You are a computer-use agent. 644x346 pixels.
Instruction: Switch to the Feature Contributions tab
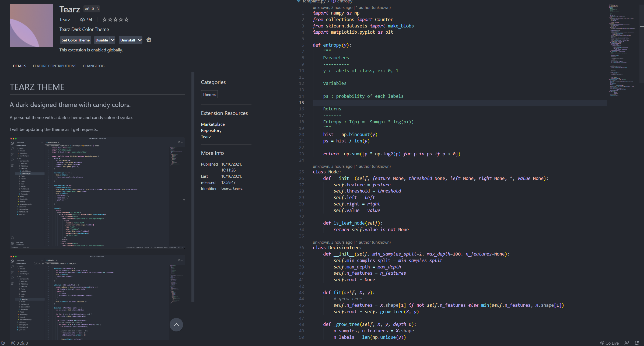pyautogui.click(x=54, y=66)
